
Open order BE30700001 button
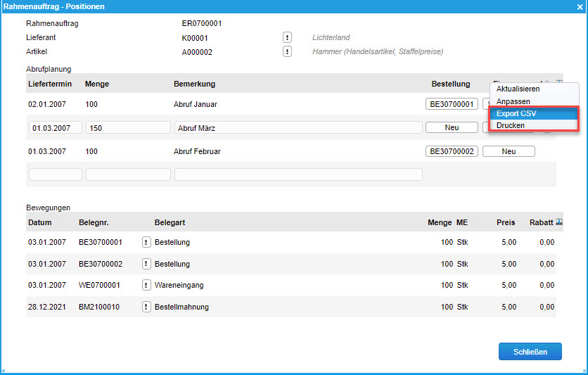452,104
